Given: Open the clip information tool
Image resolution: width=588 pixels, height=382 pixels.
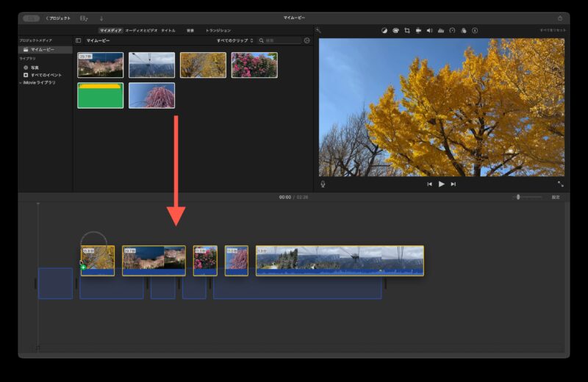Looking at the screenshot, I should (475, 30).
